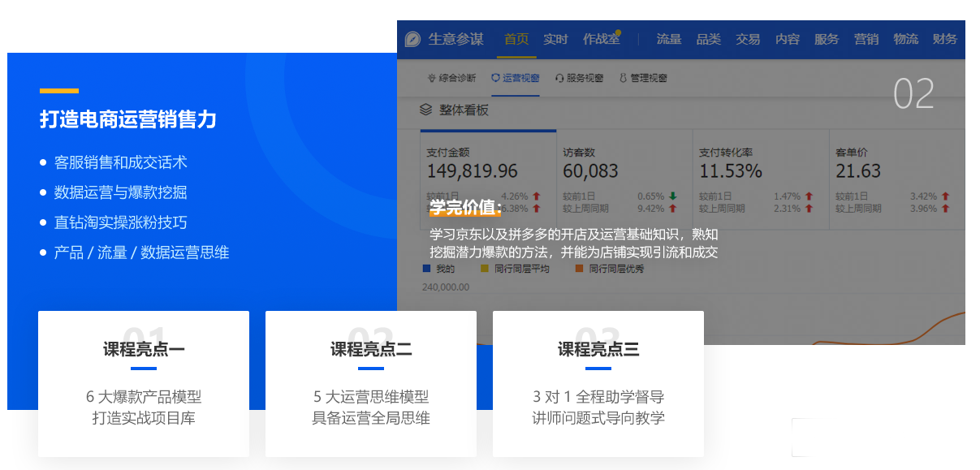Image resolution: width=980 pixels, height=470 pixels.
Task: Go to the 财务 navigation item
Action: pos(945,40)
